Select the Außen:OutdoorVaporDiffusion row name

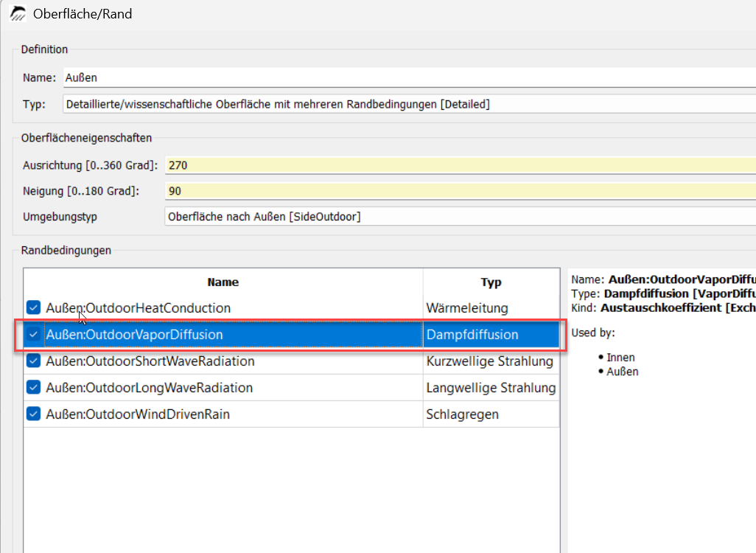click(x=135, y=335)
